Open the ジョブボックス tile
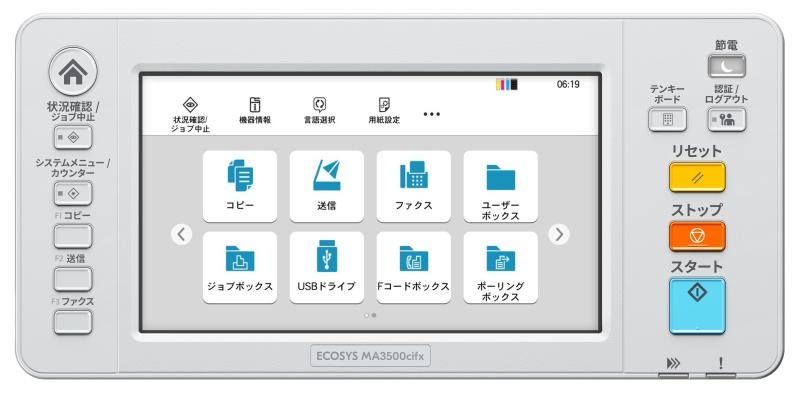 (x=240, y=268)
